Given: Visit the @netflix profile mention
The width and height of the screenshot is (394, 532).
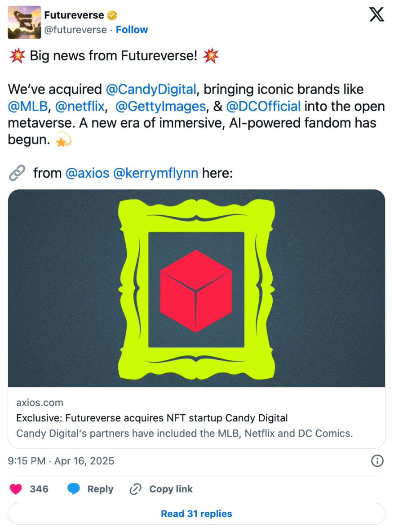Looking at the screenshot, I should click(80, 106).
